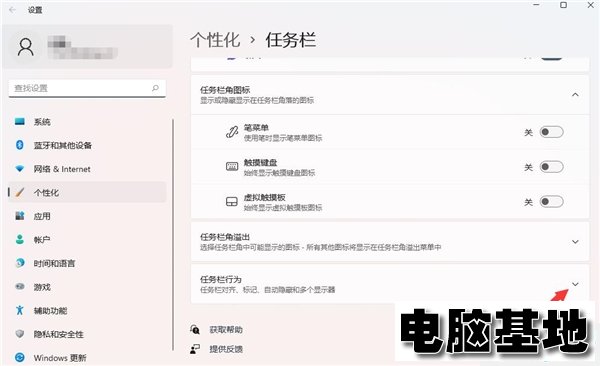
Task: Click the 提供反馈 feedback icon
Action: click(x=195, y=349)
